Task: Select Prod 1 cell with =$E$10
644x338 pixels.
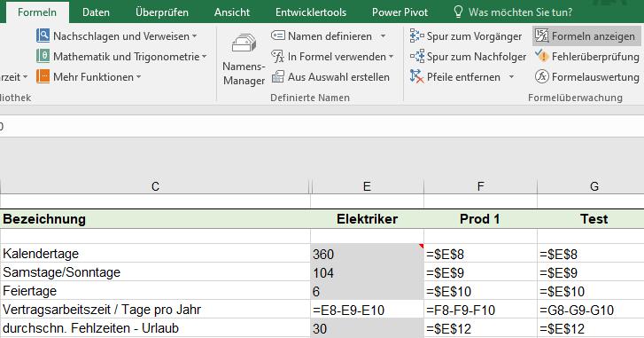Action: (480, 291)
